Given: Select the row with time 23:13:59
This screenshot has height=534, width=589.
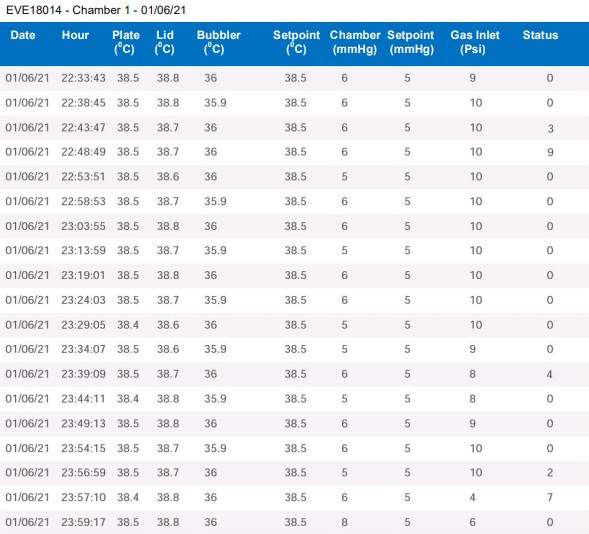Looking at the screenshot, I should 294,250.
